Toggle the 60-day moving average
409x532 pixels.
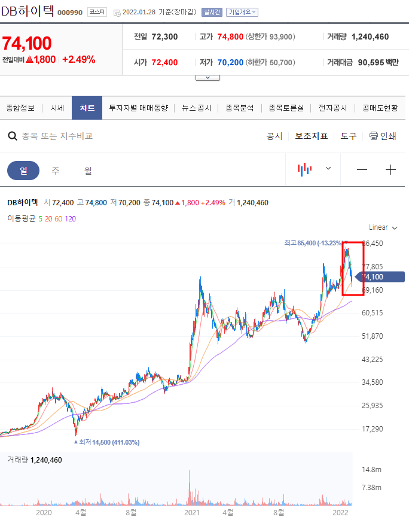[59, 219]
